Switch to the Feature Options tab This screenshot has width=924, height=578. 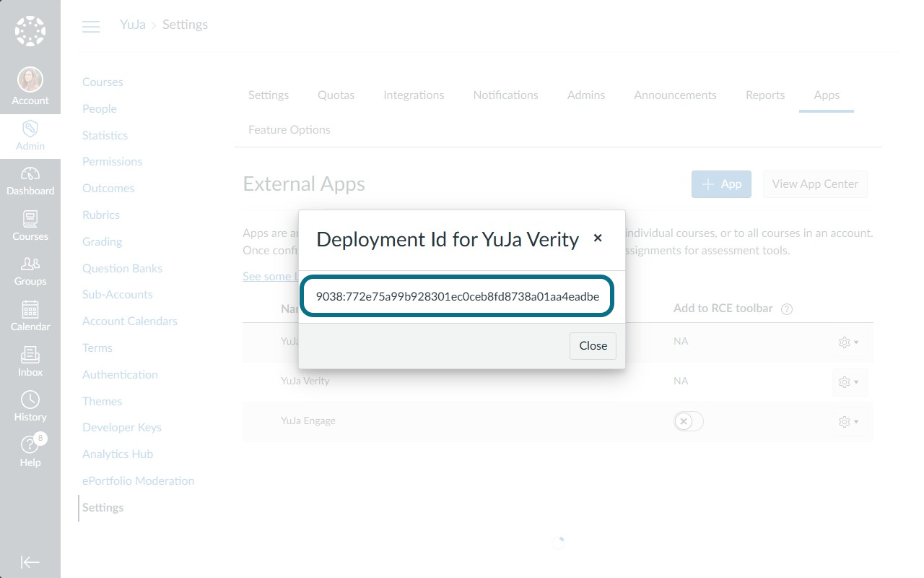(x=289, y=130)
